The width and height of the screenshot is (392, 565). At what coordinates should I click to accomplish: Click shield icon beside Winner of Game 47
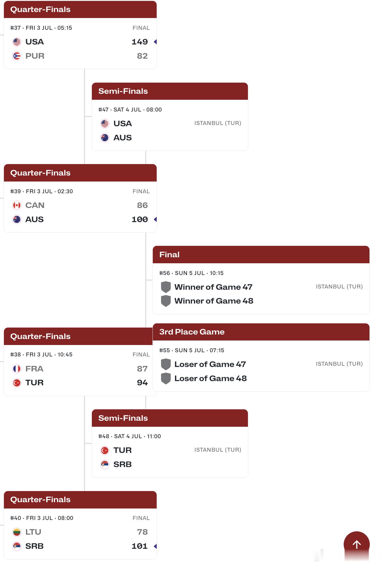[x=166, y=287]
